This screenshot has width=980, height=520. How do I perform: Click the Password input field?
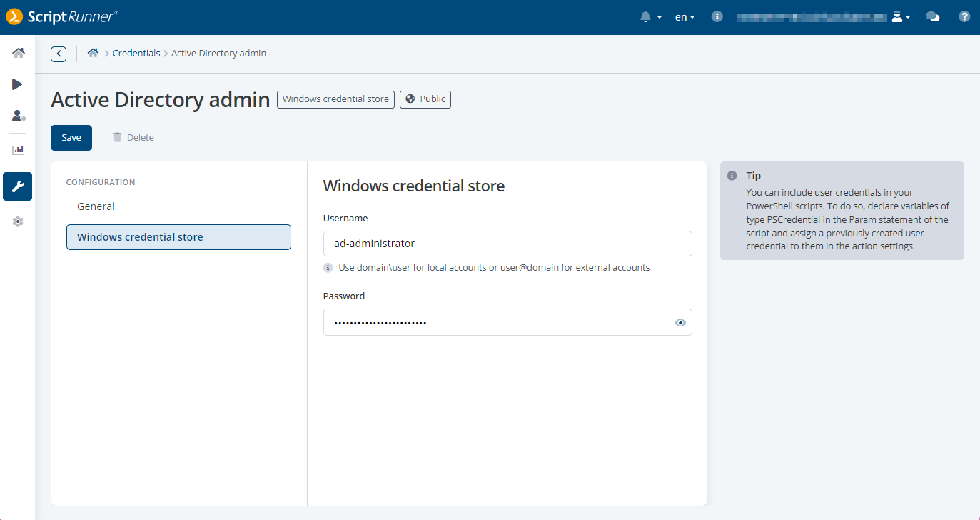click(507, 322)
